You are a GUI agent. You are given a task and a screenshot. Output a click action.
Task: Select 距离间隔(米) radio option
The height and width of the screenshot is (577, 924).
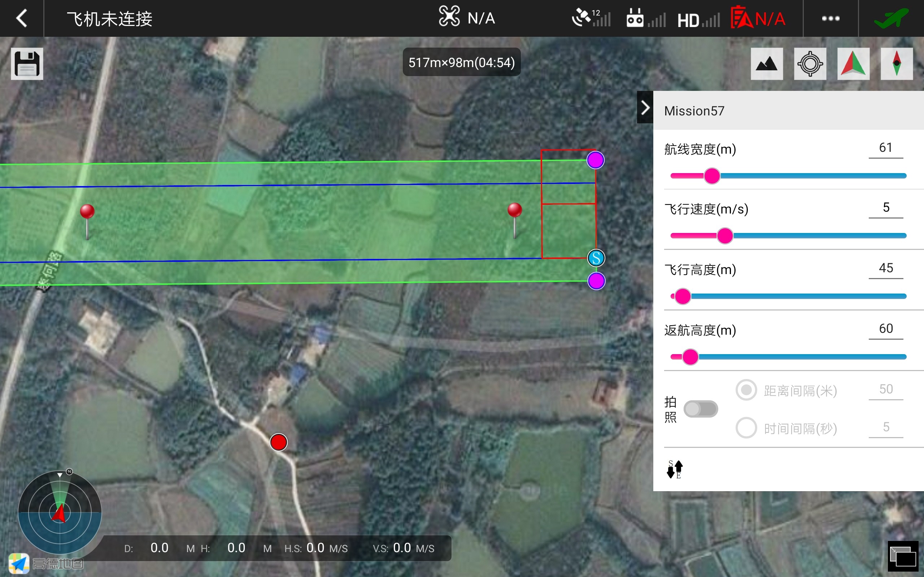(746, 390)
